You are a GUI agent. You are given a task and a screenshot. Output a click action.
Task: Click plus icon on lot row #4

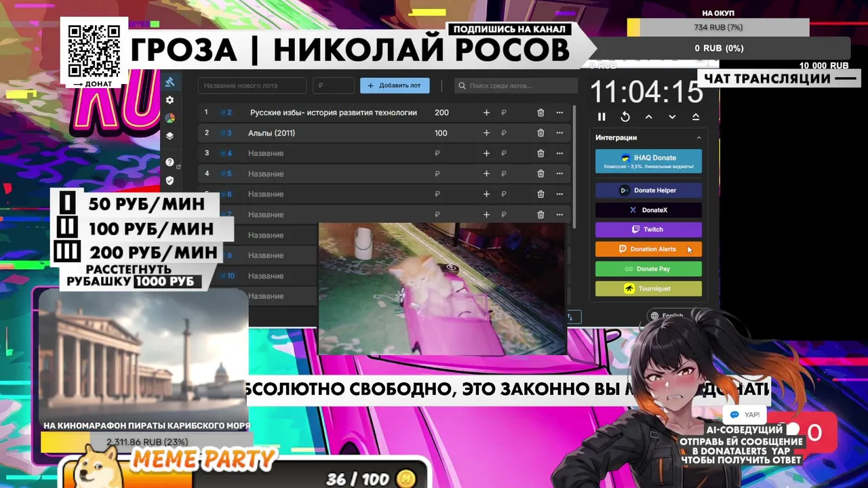point(486,153)
